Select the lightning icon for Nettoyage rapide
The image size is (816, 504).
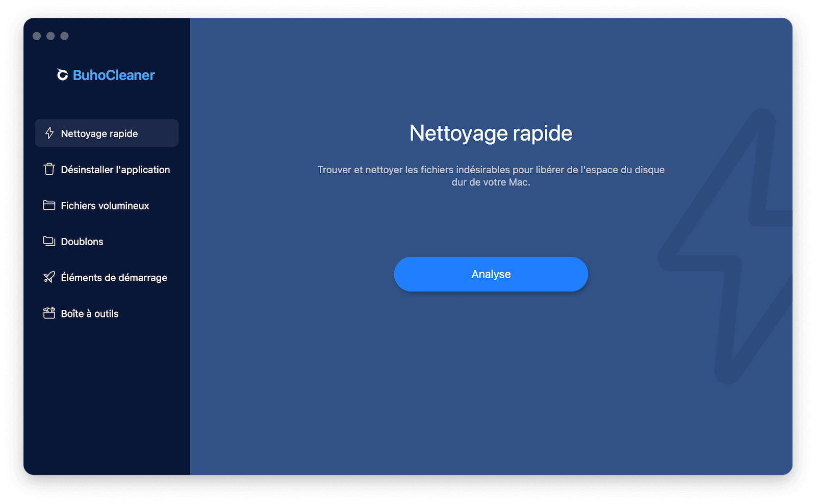49,133
